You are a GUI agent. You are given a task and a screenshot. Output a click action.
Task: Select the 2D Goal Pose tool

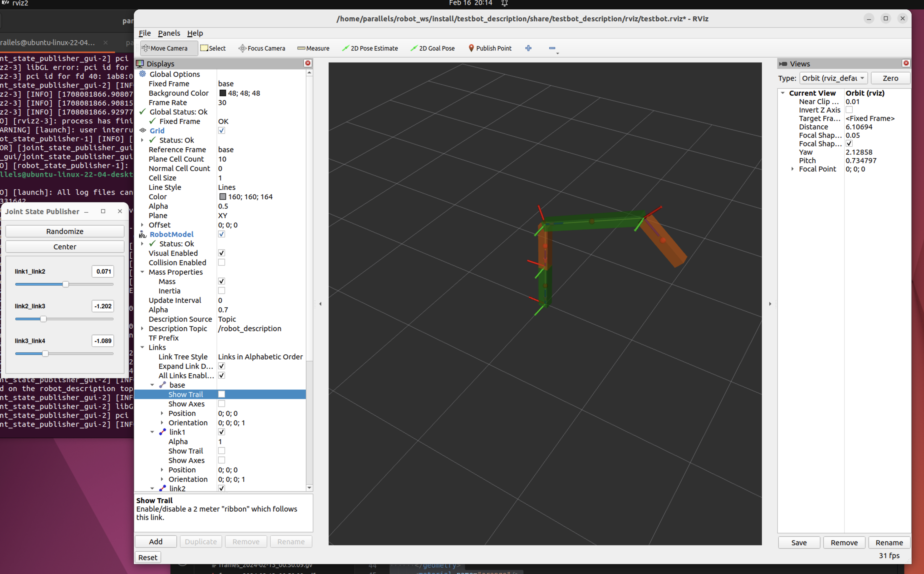[x=433, y=48]
